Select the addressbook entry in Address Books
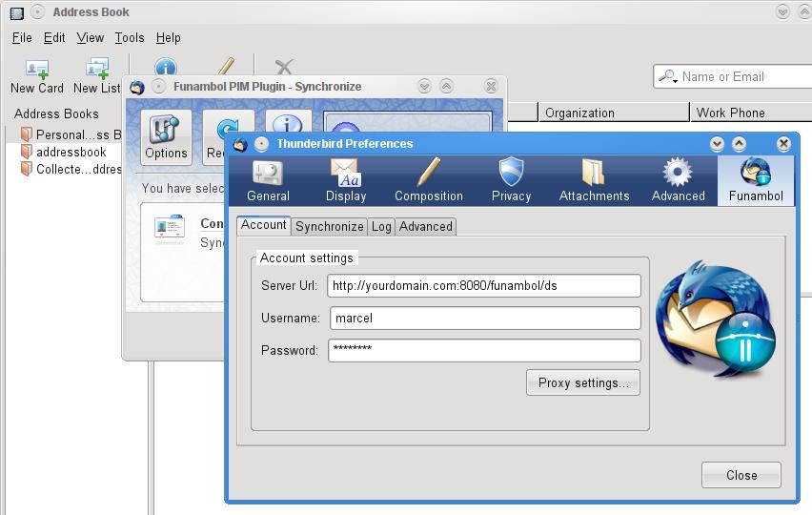Viewport: 812px width, 515px height. pos(71,152)
